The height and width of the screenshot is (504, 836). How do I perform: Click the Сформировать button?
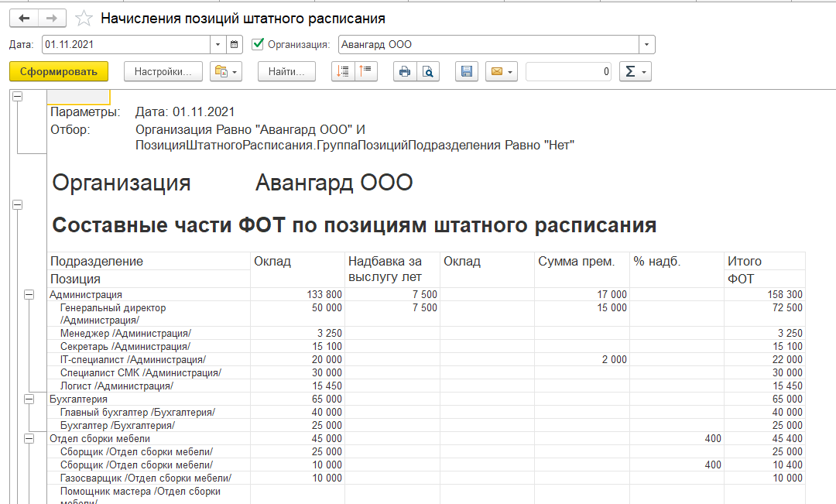click(x=59, y=72)
